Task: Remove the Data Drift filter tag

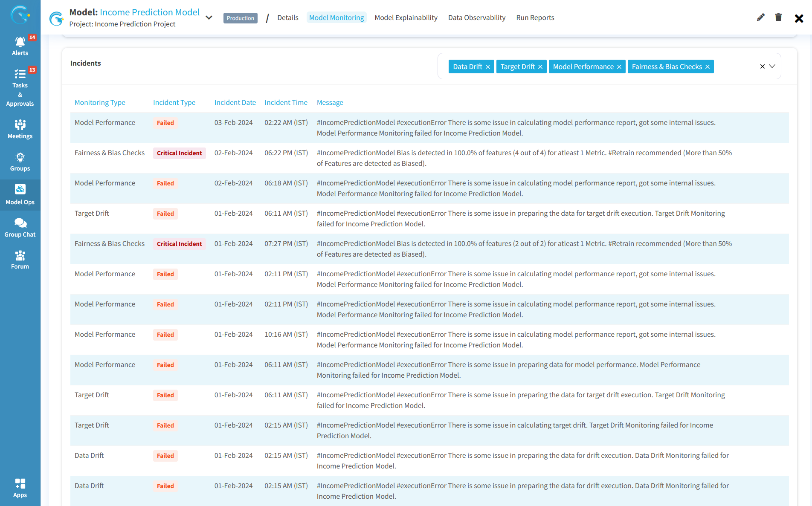Action: [488, 67]
